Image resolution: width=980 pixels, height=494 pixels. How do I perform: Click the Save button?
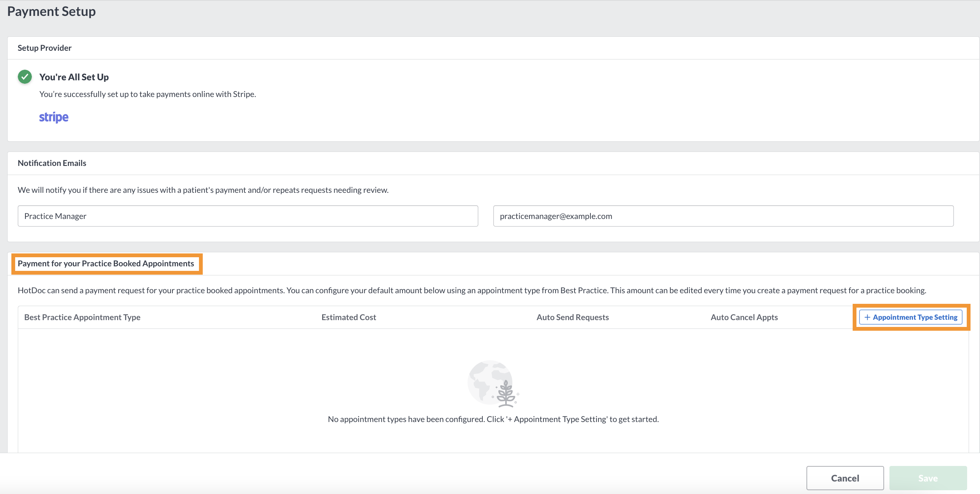pyautogui.click(x=928, y=478)
